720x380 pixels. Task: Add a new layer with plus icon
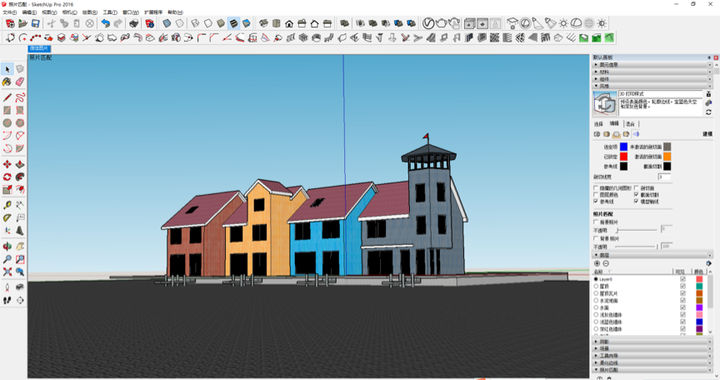tap(597, 263)
